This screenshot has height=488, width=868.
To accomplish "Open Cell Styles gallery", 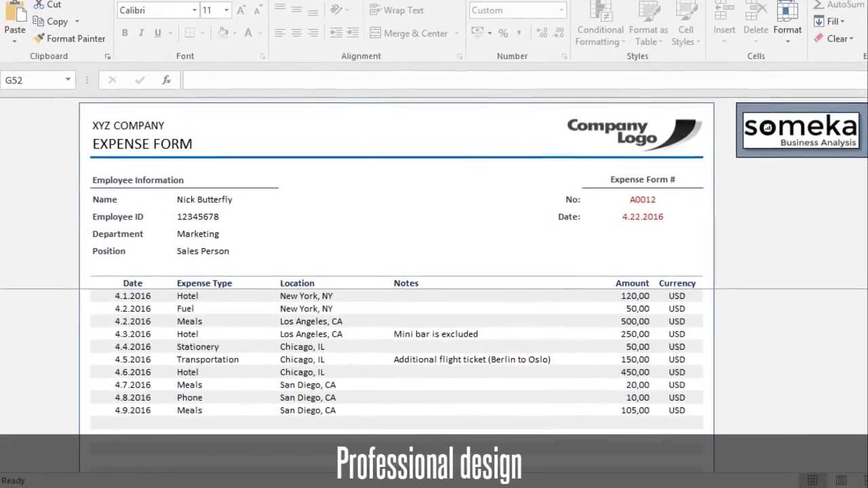I will 686,24.
